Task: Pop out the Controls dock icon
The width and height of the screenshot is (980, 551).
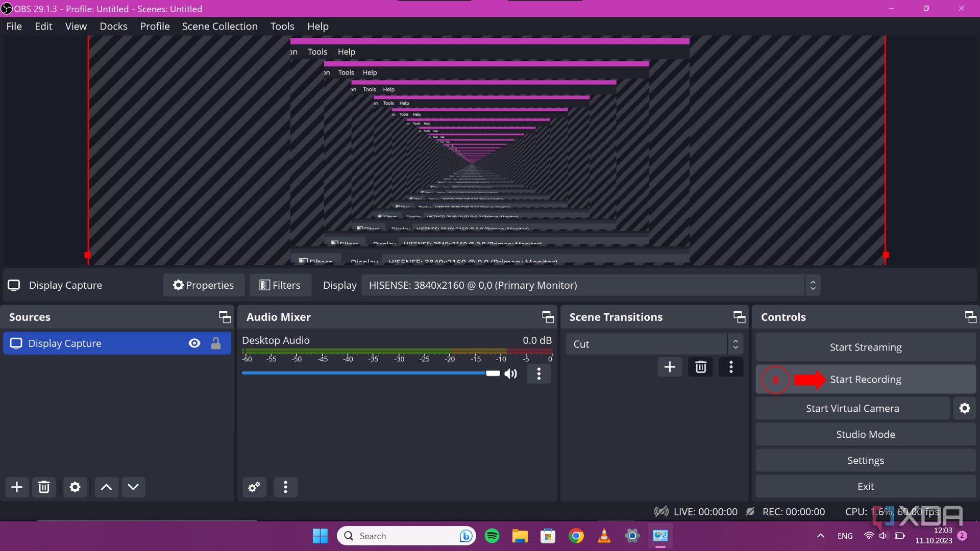Action: click(x=969, y=317)
